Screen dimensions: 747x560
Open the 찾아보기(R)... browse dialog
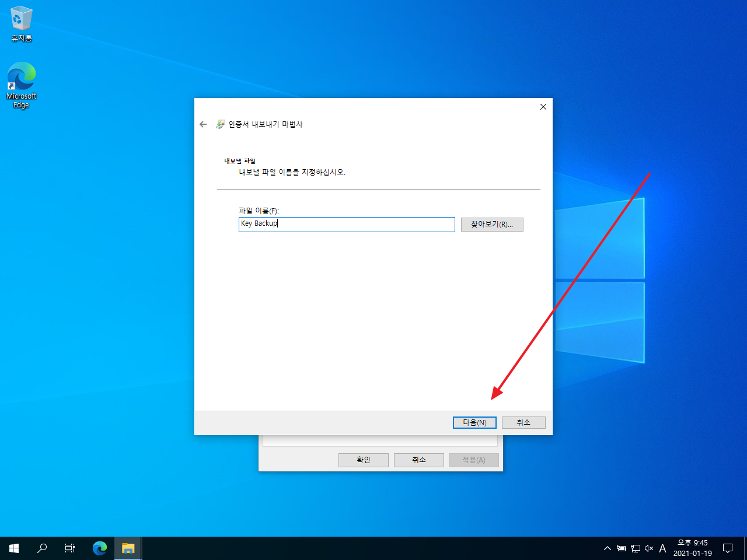(492, 225)
